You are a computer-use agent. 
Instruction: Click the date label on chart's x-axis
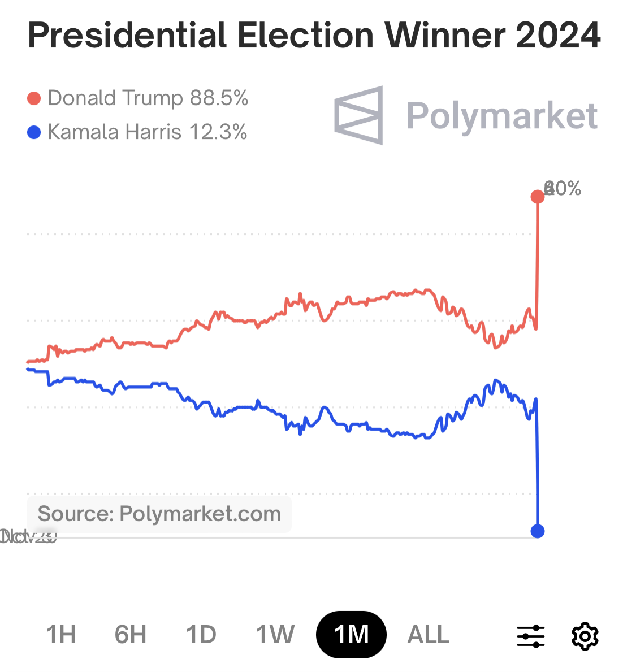[x=28, y=536]
